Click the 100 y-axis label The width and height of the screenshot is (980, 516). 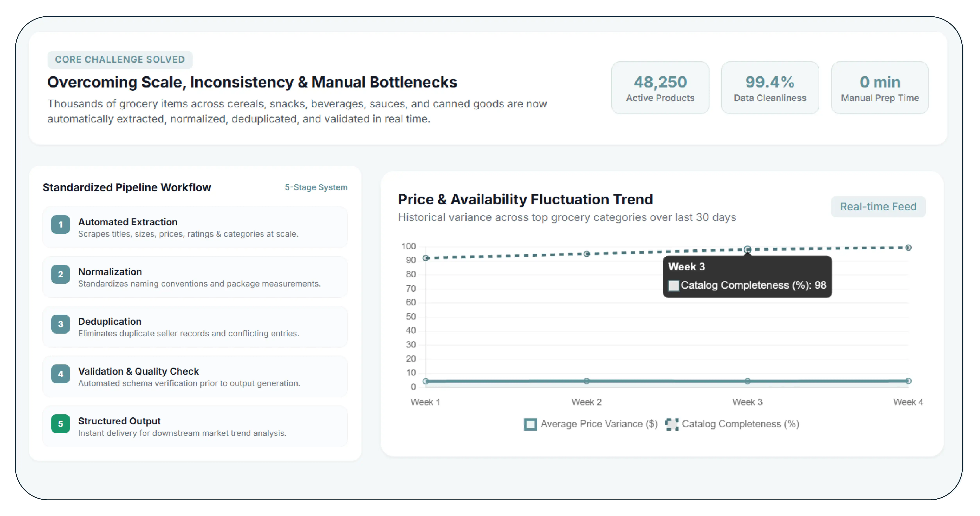pyautogui.click(x=409, y=246)
